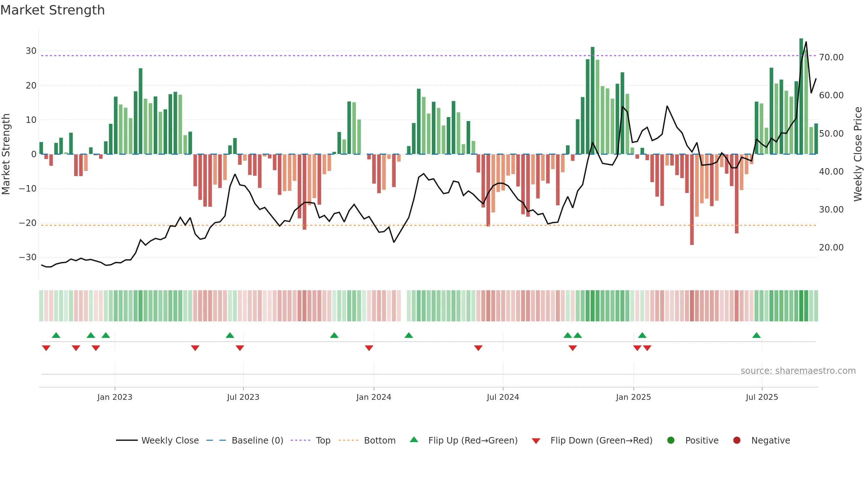
Task: Click the tallest green bar above 30
Action: pos(801,96)
